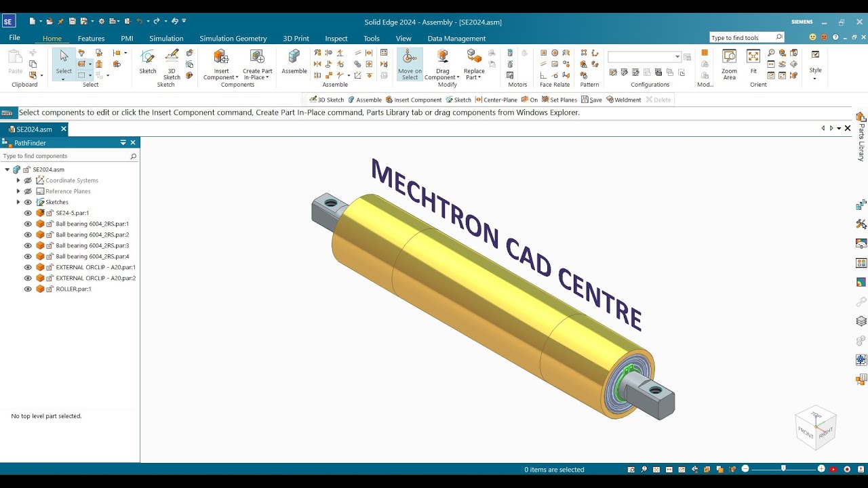Toggle visibility of Ball bearing 6004_2RS.par:1
Viewport: 868px width, 488px height.
28,224
